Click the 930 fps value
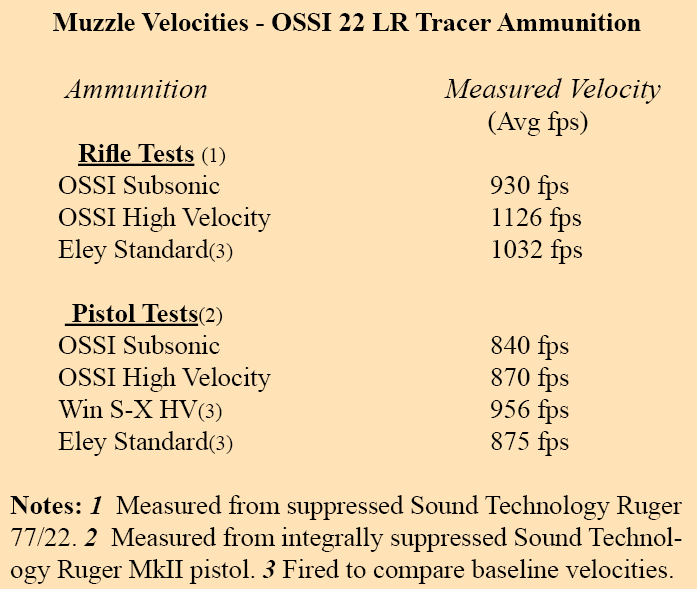This screenshot has height=589, width=697. click(x=529, y=186)
